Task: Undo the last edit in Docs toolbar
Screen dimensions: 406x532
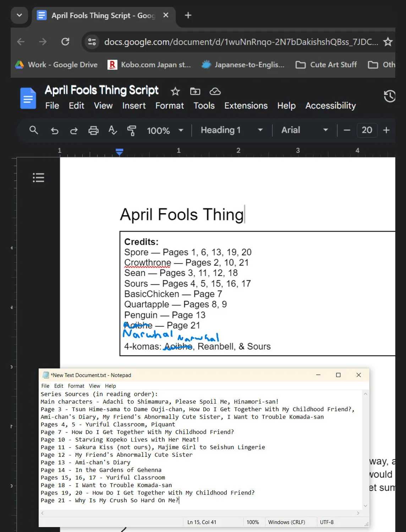Action: pos(54,131)
